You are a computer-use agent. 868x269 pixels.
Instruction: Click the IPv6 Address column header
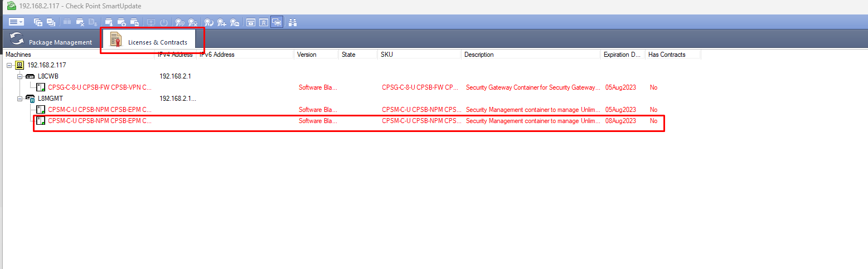coord(245,55)
